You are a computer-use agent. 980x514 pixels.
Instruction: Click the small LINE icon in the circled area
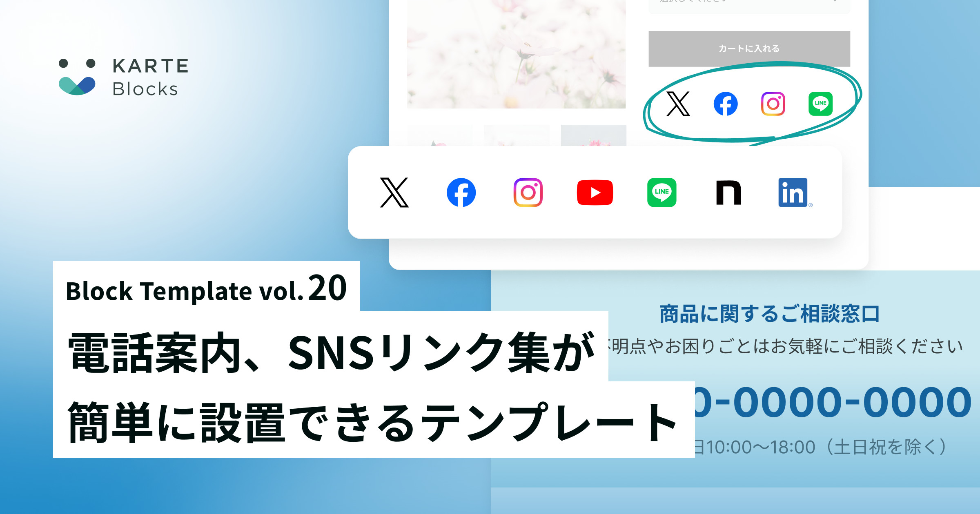click(821, 104)
